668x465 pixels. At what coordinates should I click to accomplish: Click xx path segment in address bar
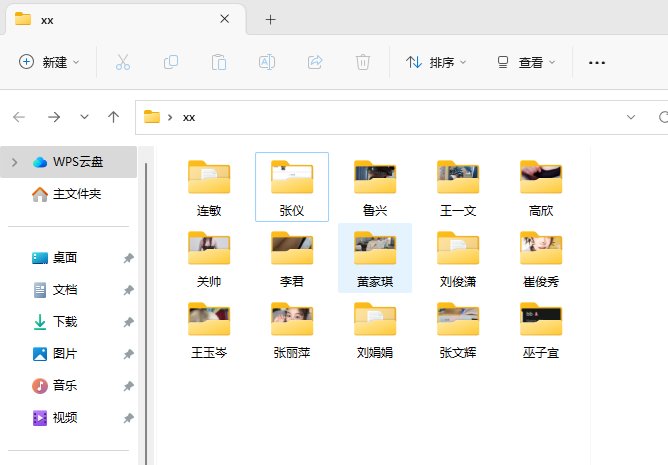tap(189, 117)
